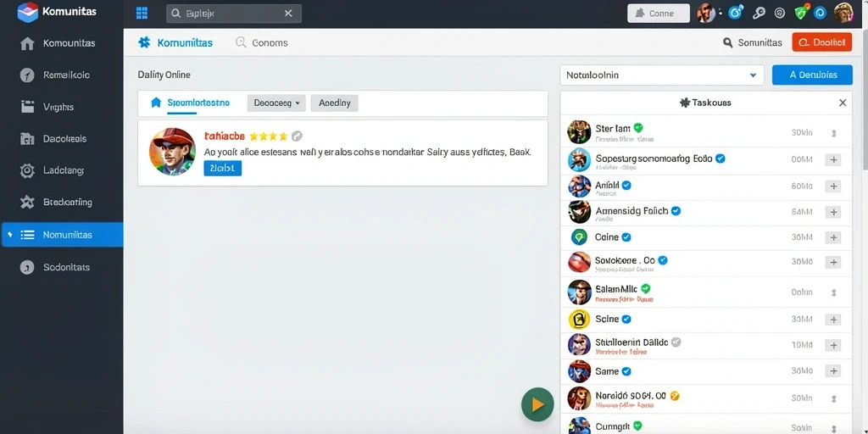868x434 pixels.
Task: Open Vrgnts in the sidebar
Action: point(61,107)
